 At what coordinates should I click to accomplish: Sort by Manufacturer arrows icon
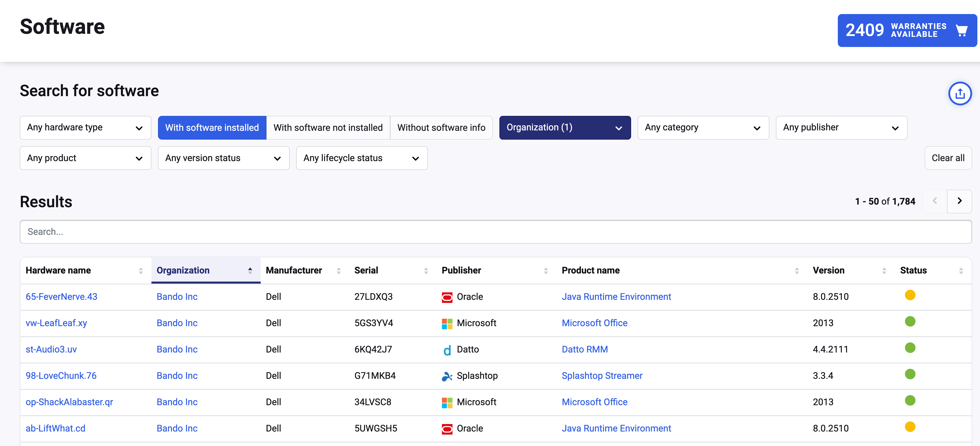339,271
